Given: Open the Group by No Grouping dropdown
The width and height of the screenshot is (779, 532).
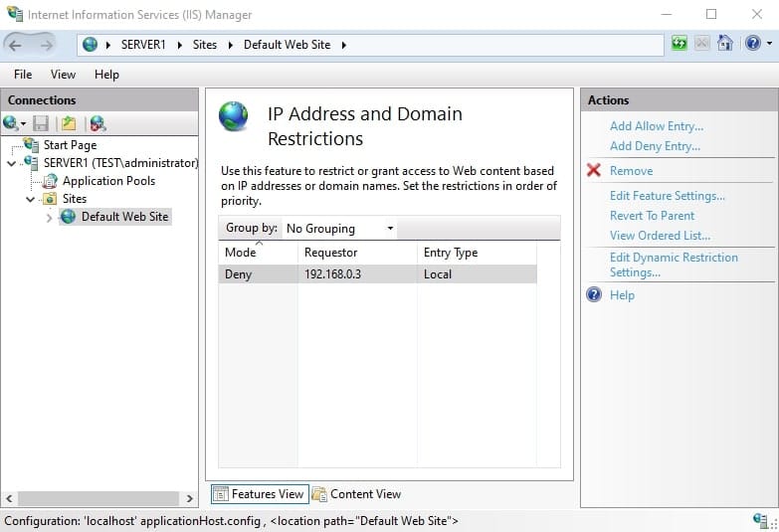Looking at the screenshot, I should pyautogui.click(x=340, y=229).
